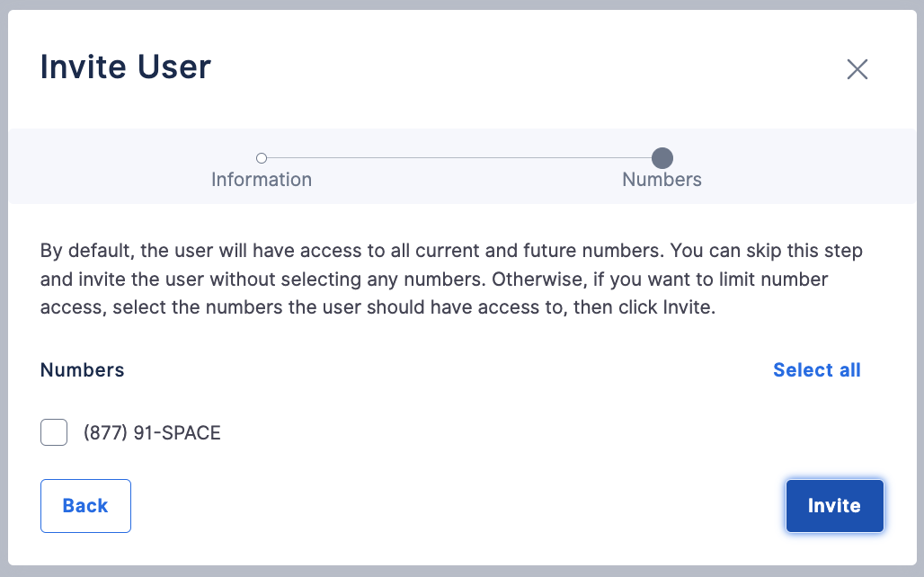Go to the previous step with Back

(x=85, y=506)
